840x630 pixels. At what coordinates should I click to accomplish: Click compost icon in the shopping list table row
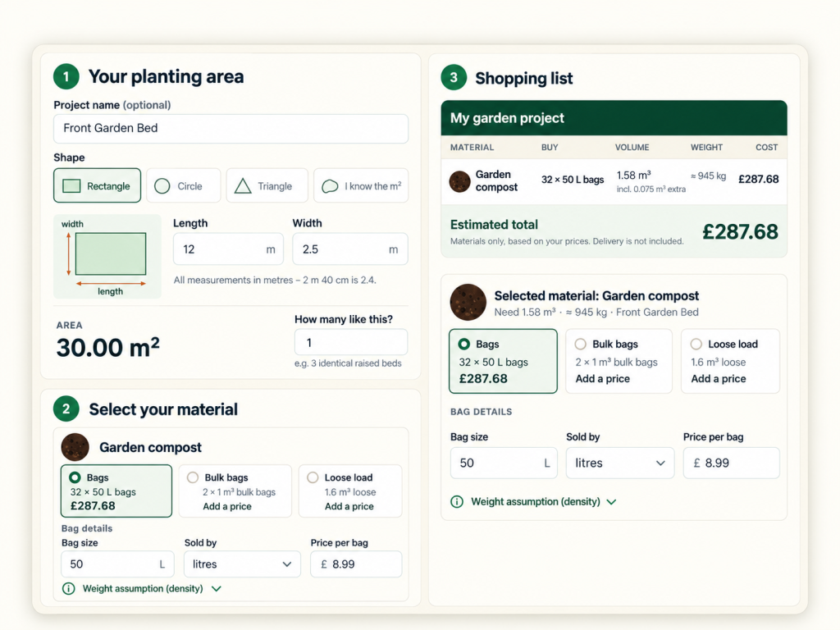[x=459, y=181]
